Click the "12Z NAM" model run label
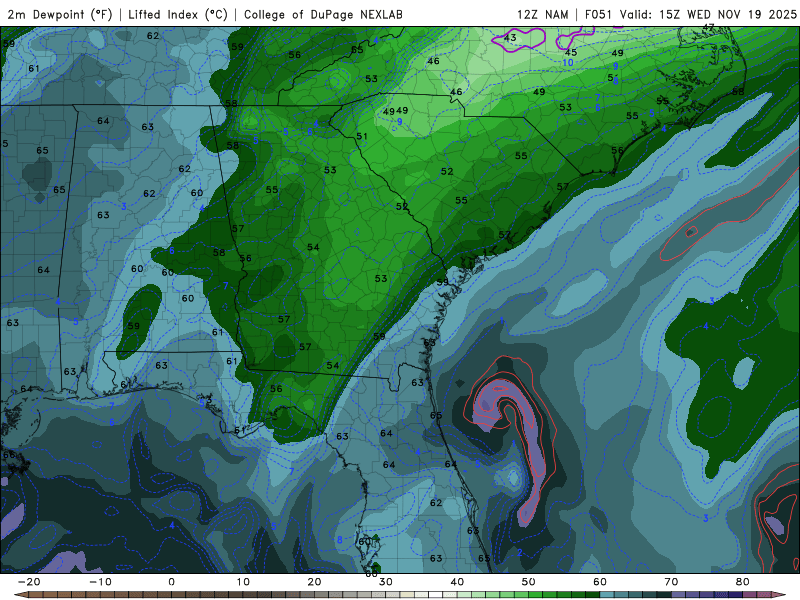The width and height of the screenshot is (800, 600). point(542,14)
